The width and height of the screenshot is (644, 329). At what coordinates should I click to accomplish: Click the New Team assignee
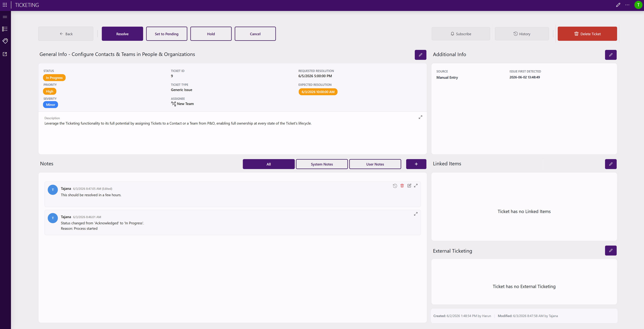point(183,104)
